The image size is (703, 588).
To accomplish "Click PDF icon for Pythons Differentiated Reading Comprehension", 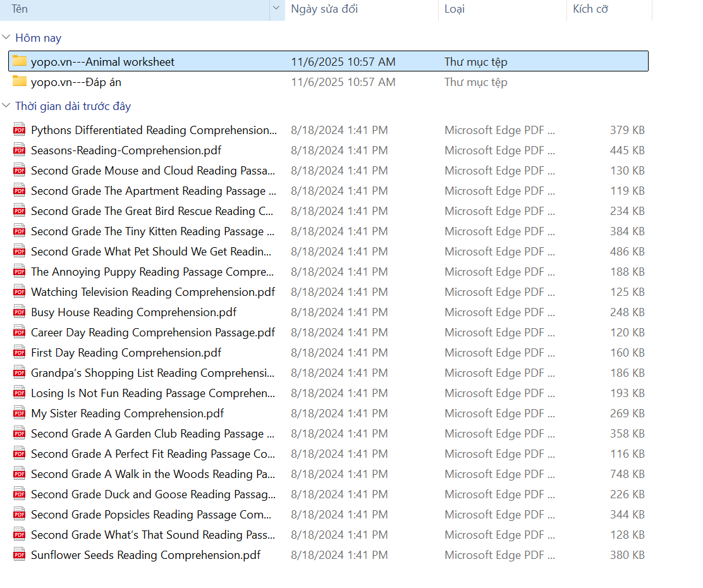I will 20,130.
